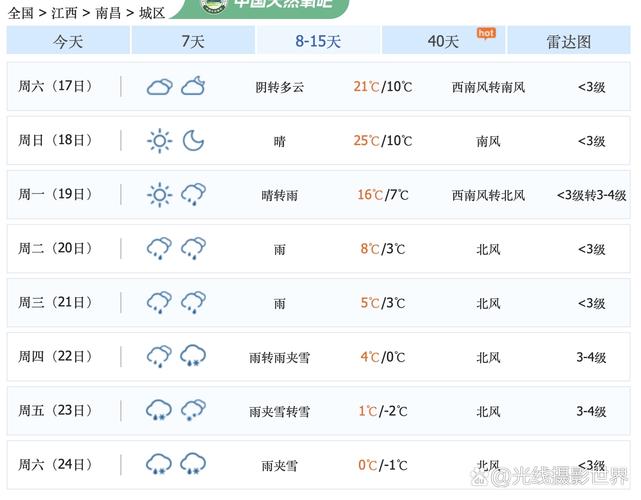The image size is (641, 500).
Task: Open the 江西 breadcrumb link
Action: point(64,13)
